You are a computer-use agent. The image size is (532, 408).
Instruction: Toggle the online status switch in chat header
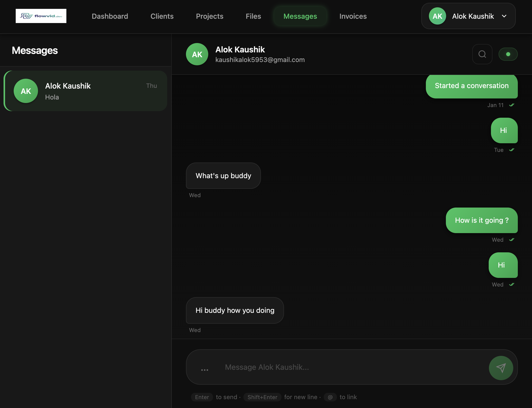[508, 54]
